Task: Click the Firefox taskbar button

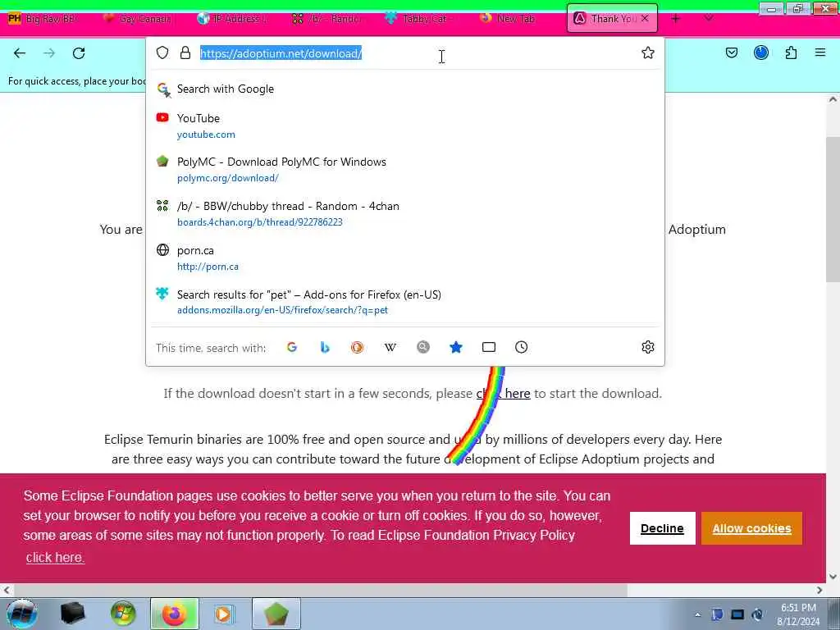Action: click(x=174, y=614)
